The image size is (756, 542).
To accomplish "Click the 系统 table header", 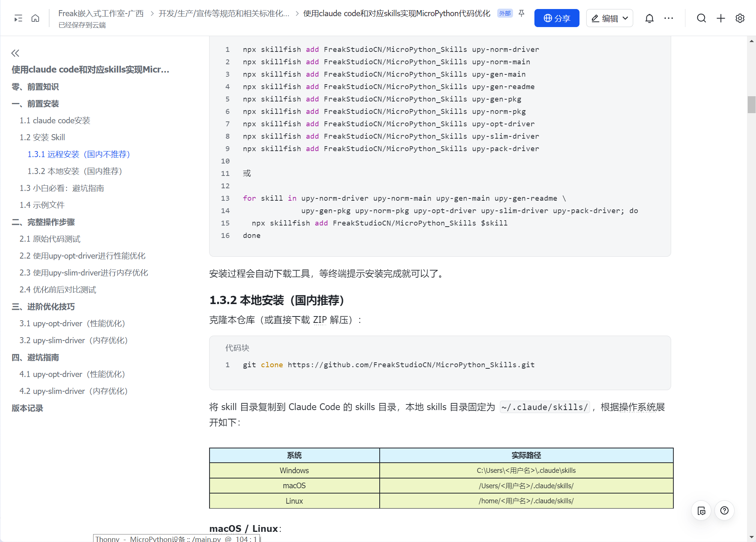I will coord(294,456).
